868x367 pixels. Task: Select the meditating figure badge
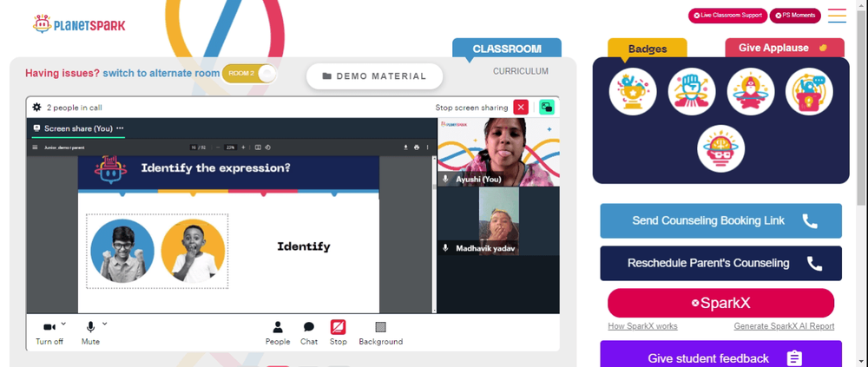[x=751, y=91]
